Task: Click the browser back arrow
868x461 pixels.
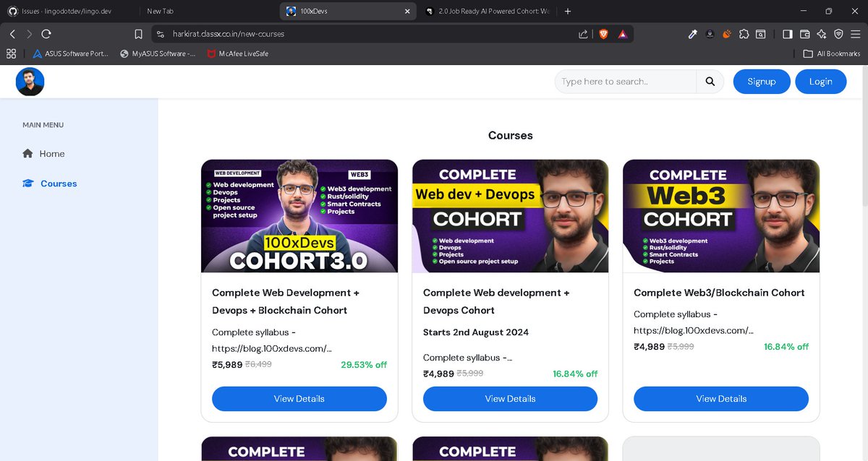Action: point(12,34)
